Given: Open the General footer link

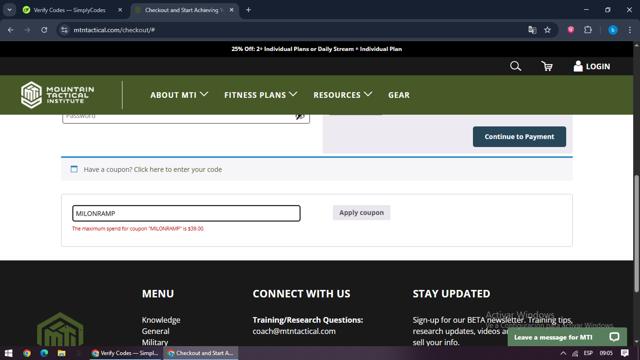Looking at the screenshot, I should click(x=156, y=331).
